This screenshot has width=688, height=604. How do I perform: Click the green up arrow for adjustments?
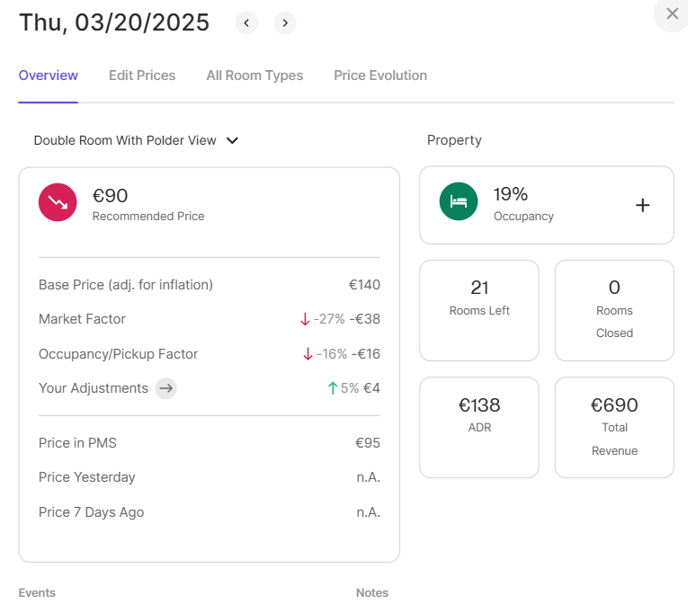[x=332, y=388]
